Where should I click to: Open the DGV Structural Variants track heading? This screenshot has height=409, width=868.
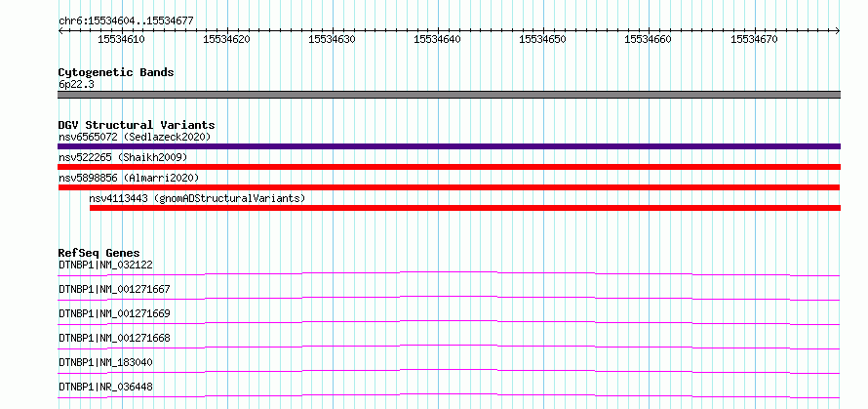tap(137, 125)
